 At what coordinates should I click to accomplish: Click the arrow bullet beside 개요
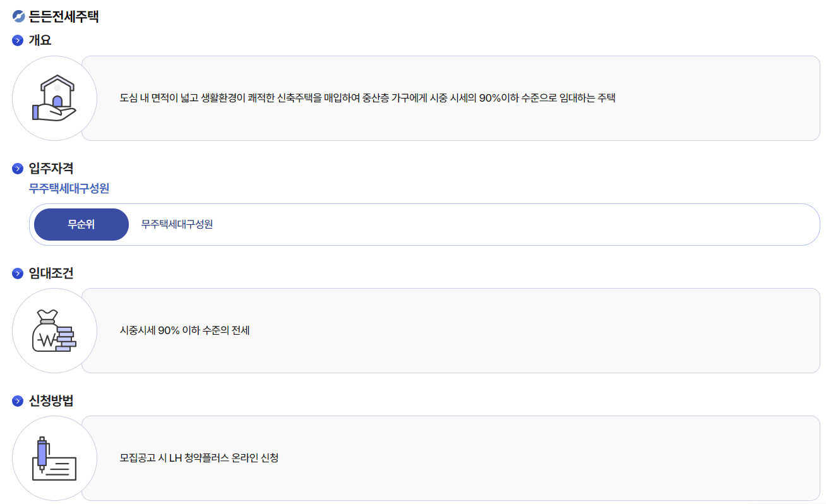(x=18, y=41)
